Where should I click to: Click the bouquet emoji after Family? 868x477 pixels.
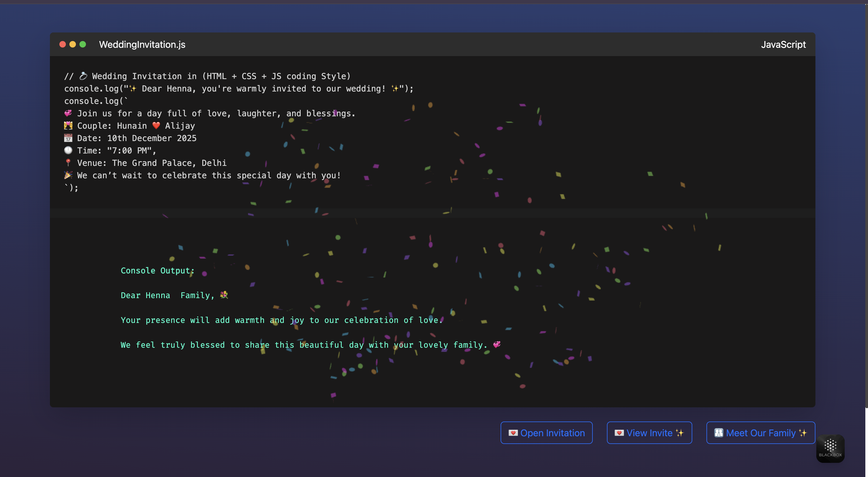coord(224,295)
